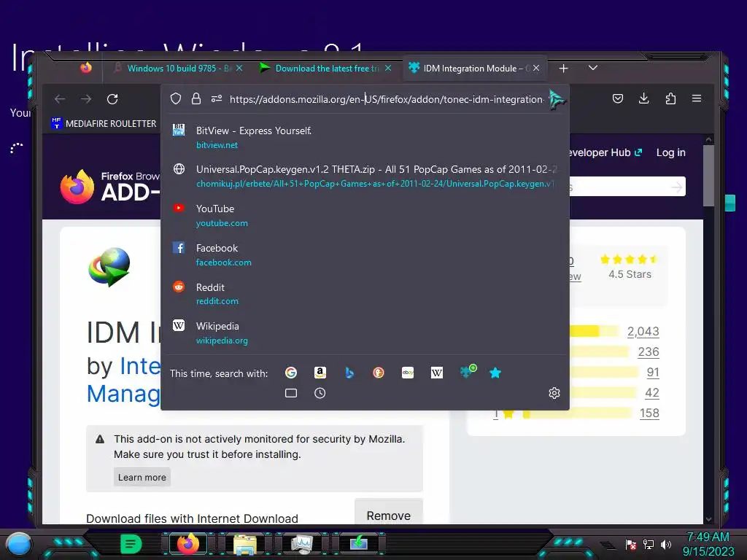Click Firefox icon on the taskbar
The width and height of the screenshot is (747, 560).
point(188,544)
